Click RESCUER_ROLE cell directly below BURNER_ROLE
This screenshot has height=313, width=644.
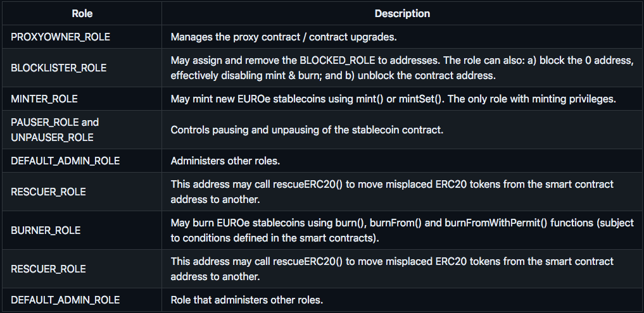(x=48, y=269)
